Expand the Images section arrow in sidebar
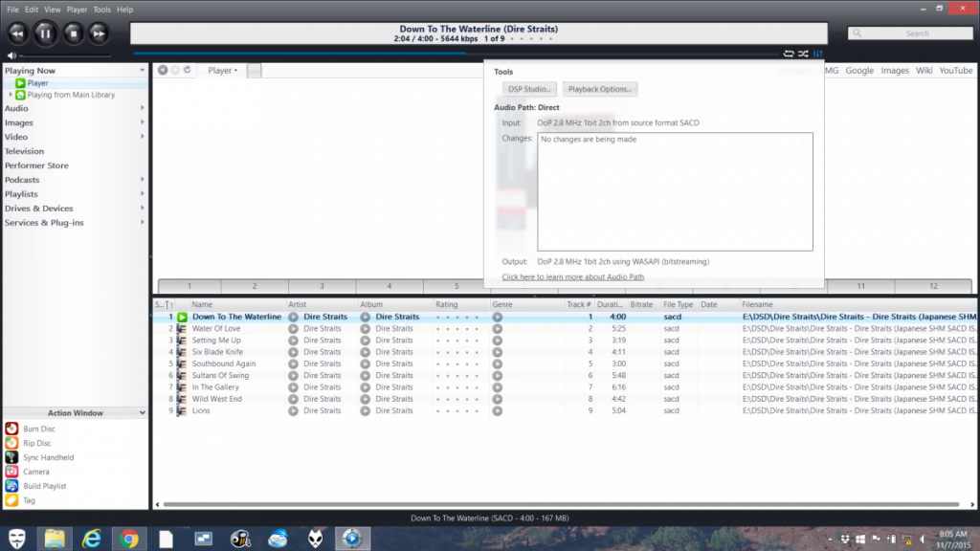Screen dimensions: 980x551 click(x=142, y=122)
